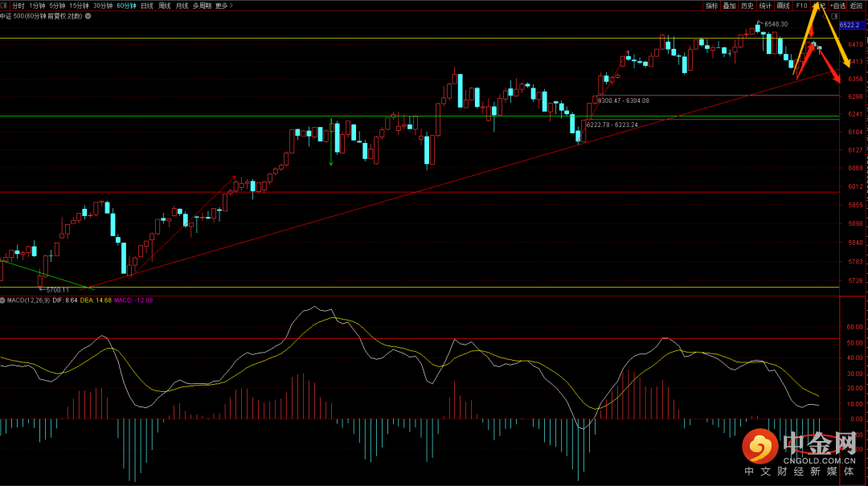
Task: Click the low marker label 5700.11
Action: (x=58, y=290)
